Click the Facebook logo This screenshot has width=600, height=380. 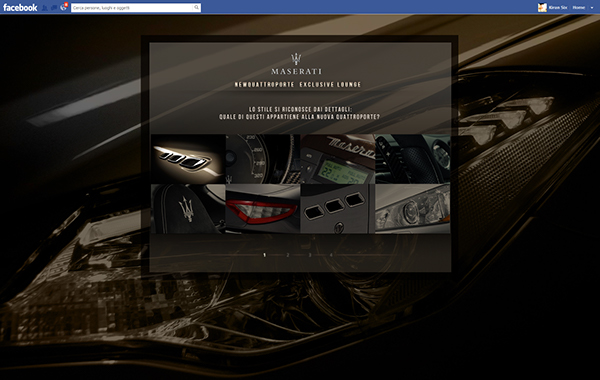click(20, 7)
